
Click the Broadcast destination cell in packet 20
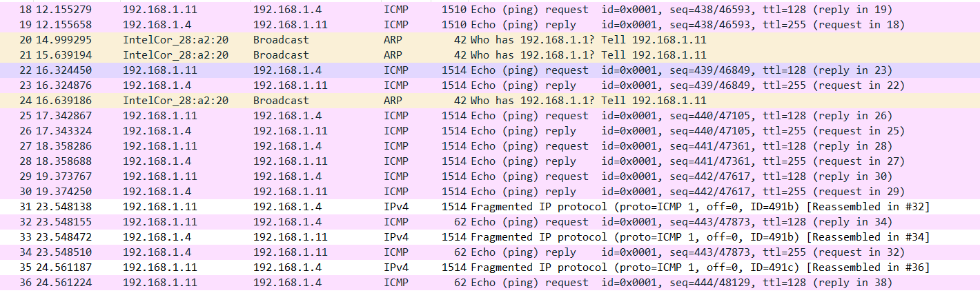click(x=281, y=40)
